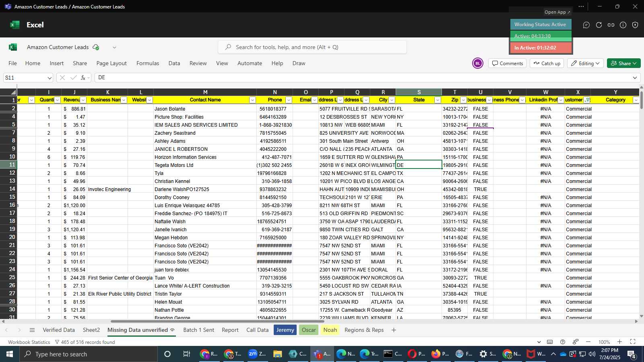Open the three-dot more options menu
The height and width of the screenshot is (362, 644).
pos(581,6)
